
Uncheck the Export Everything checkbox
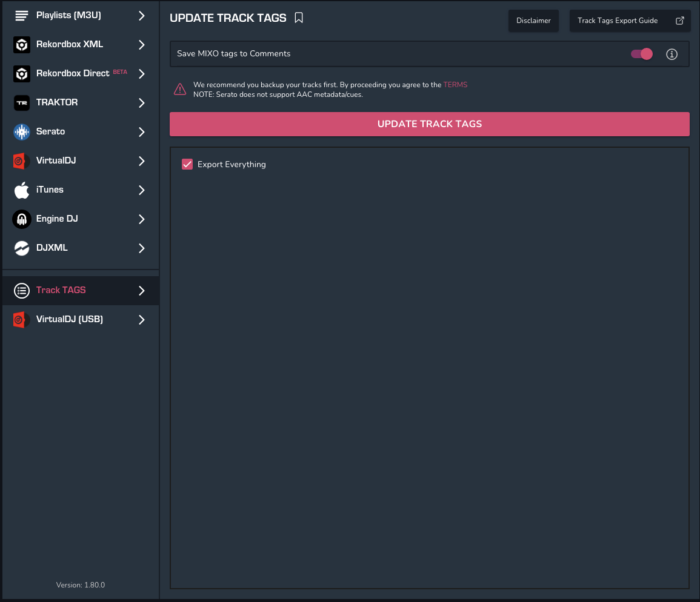[187, 164]
